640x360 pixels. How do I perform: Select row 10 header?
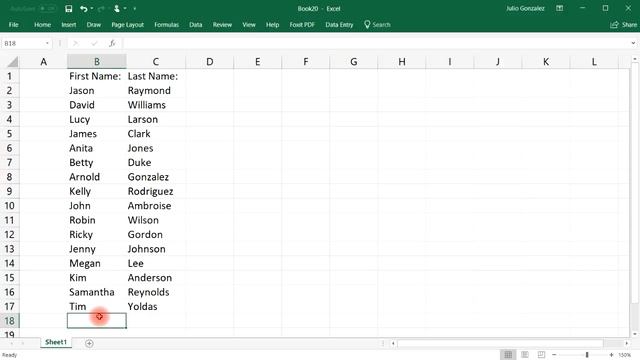9,206
